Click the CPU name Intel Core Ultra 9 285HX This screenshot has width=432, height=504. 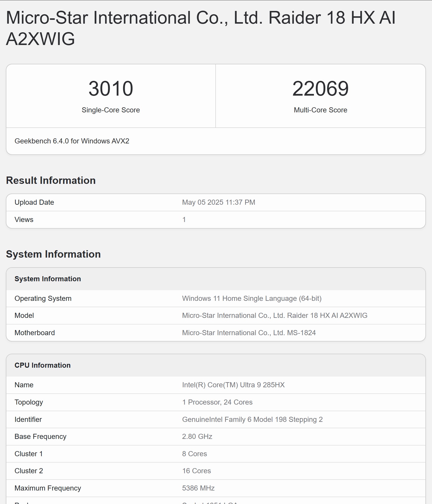233,385
